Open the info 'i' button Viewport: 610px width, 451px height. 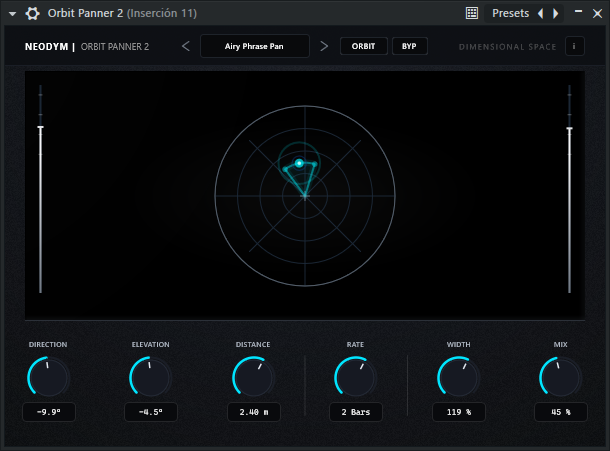click(574, 46)
